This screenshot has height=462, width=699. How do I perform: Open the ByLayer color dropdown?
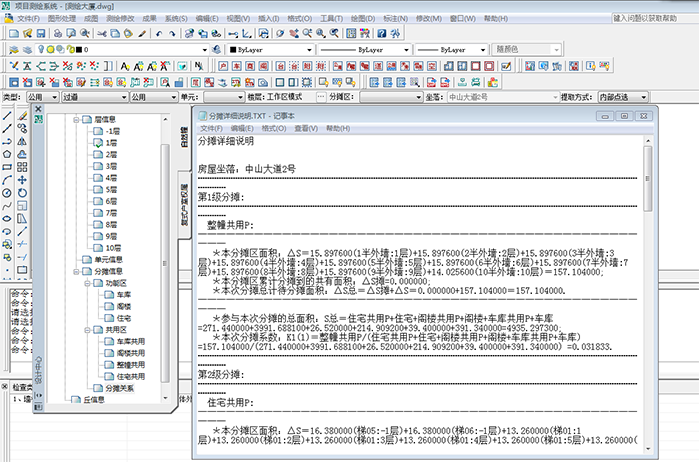click(x=309, y=50)
